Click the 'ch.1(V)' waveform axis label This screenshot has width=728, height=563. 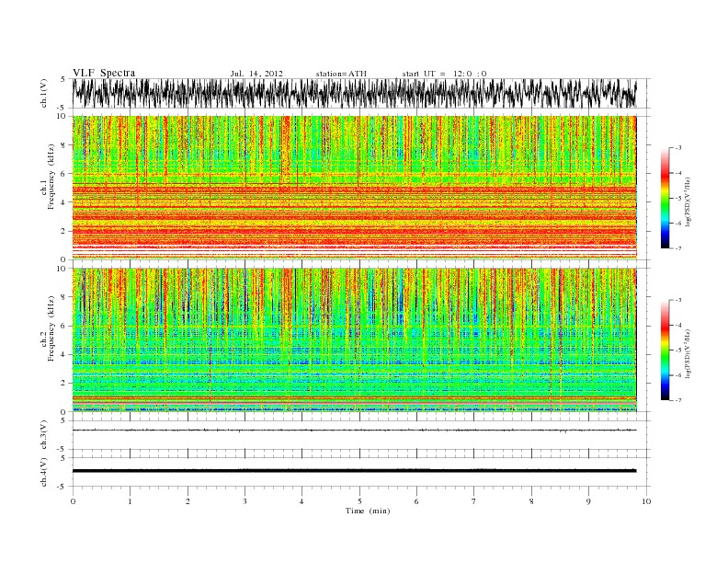[x=44, y=93]
